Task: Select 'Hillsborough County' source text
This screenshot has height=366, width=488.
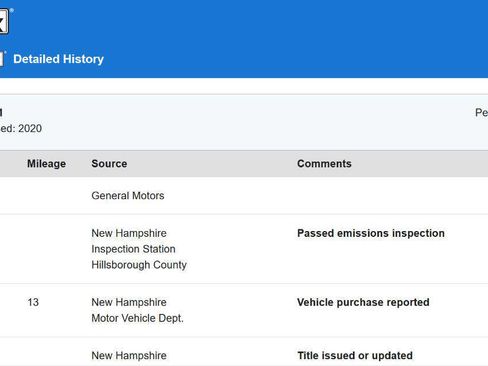Action: [x=139, y=265]
